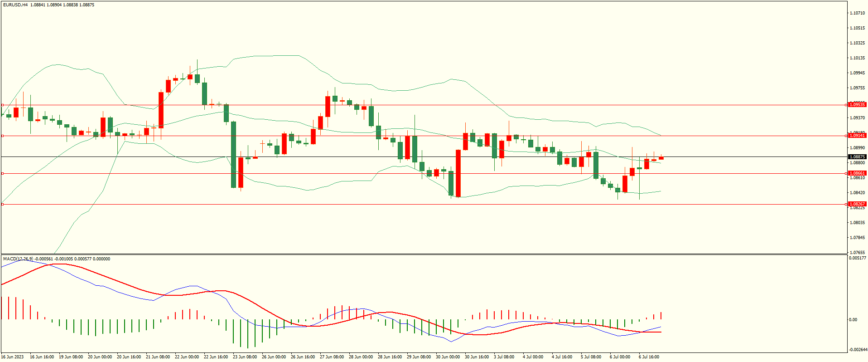This screenshot has height=362, width=868.
Task: Click the black 1.08875 current price tag
Action: [x=857, y=157]
